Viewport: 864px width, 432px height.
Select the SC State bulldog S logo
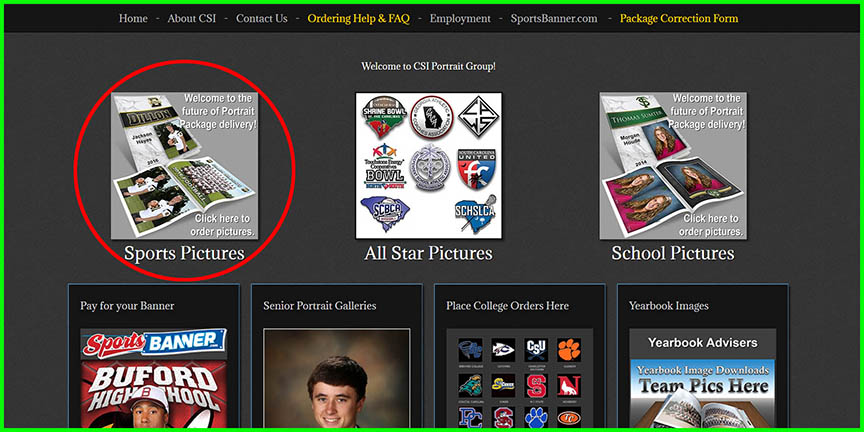click(503, 418)
